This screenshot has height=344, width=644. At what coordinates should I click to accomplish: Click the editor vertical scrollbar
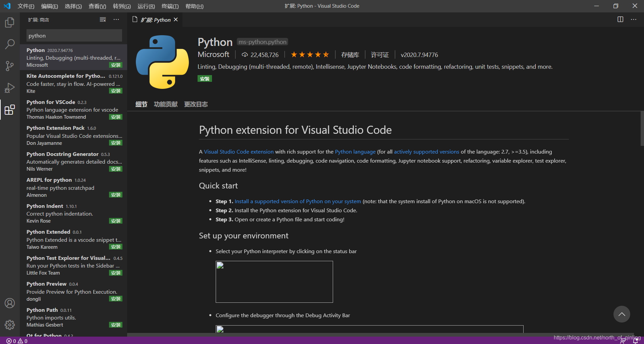coord(642,129)
